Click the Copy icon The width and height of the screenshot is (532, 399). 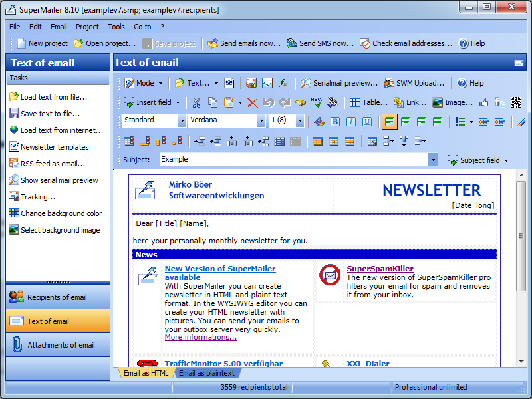[x=213, y=102]
